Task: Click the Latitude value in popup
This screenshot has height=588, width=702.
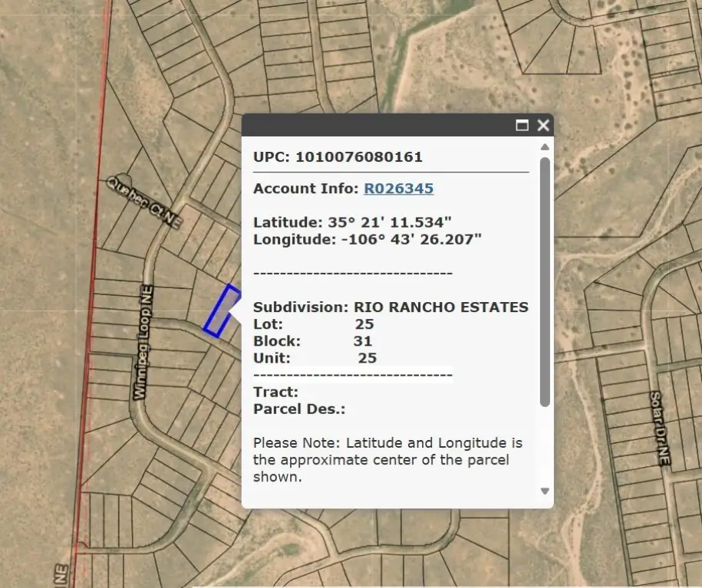Action: pyautogui.click(x=389, y=222)
